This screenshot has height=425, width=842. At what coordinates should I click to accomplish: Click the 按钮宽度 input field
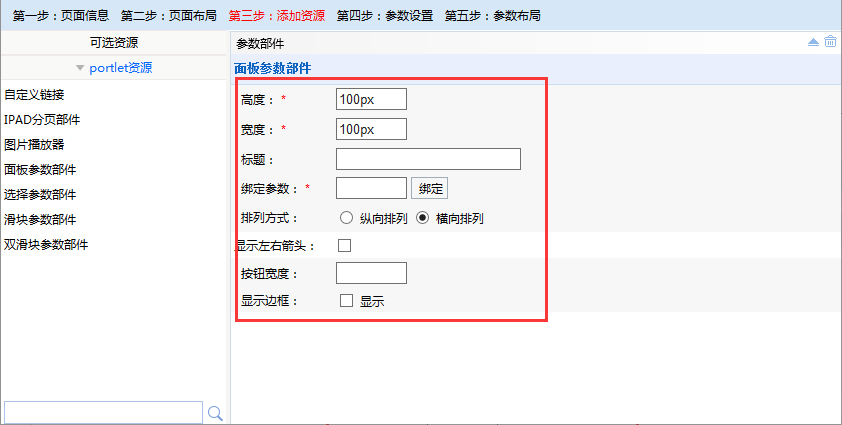tap(371, 273)
